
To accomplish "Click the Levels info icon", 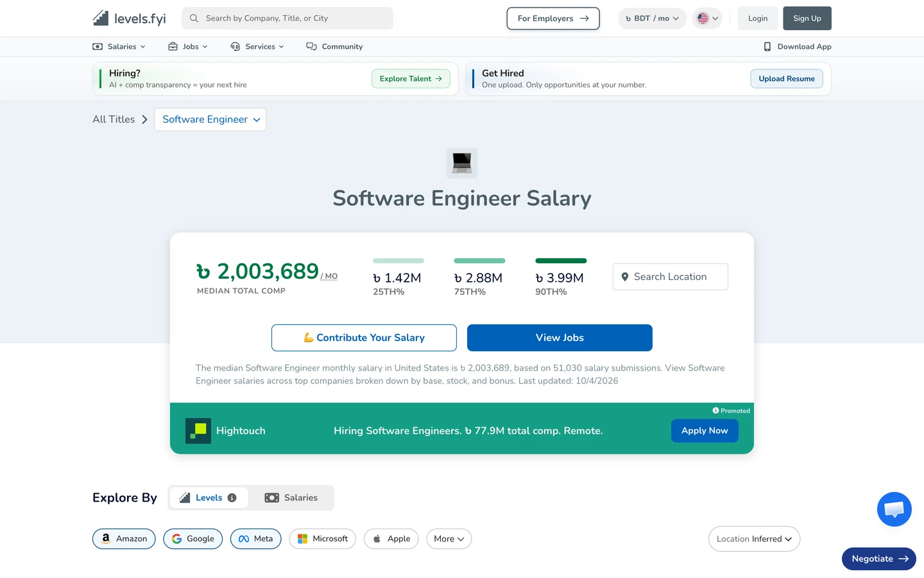I will click(x=232, y=498).
